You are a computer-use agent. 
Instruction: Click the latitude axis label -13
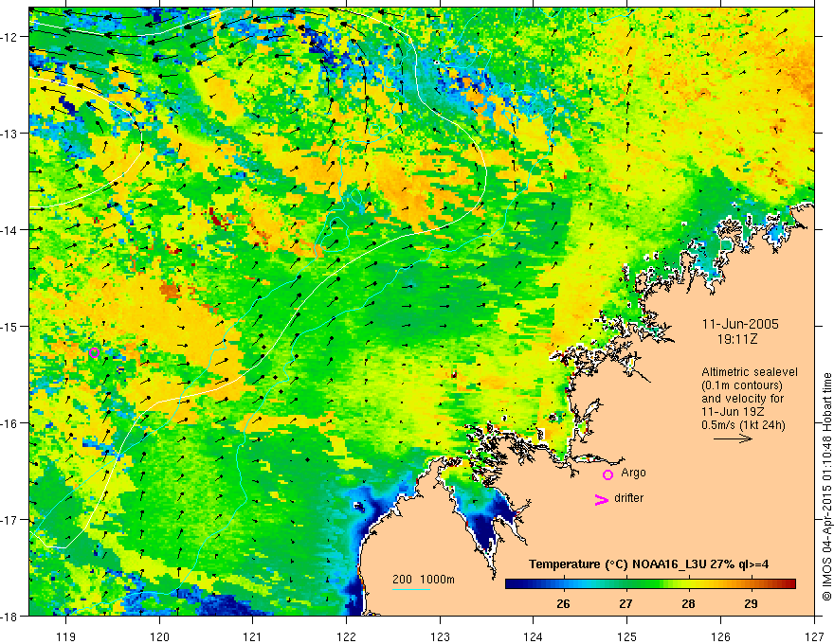tap(10, 134)
